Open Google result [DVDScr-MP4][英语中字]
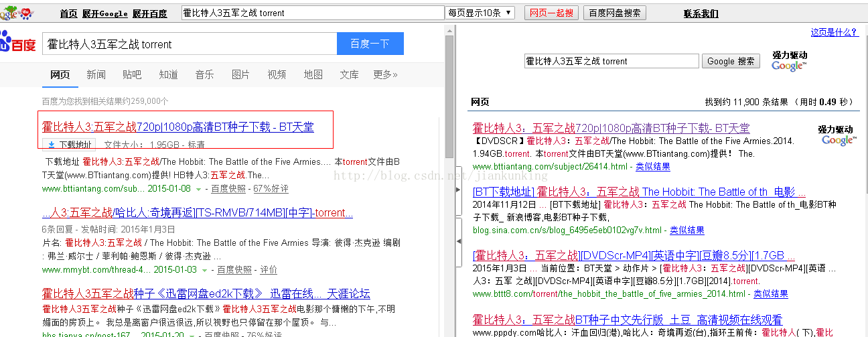The height and width of the screenshot is (337, 868). point(634,256)
